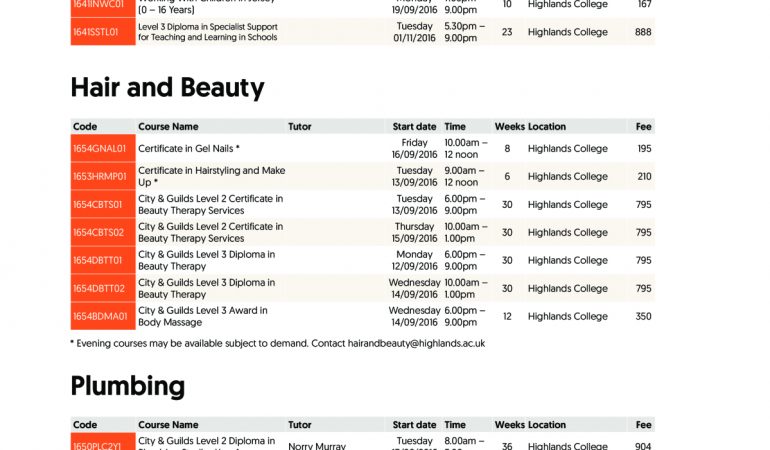This screenshot has width=770, height=450.
Task: Click Highlands College location for Gel Nails row
Action: tap(568, 148)
